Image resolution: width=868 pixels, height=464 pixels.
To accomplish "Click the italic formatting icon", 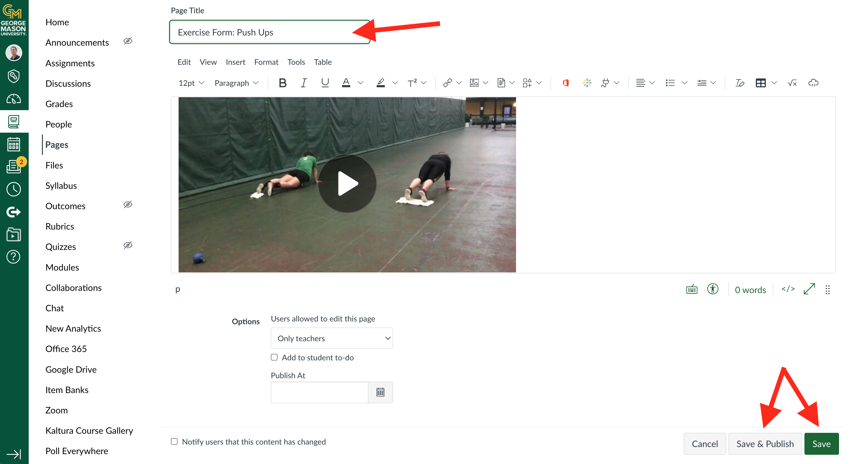I will pyautogui.click(x=303, y=83).
